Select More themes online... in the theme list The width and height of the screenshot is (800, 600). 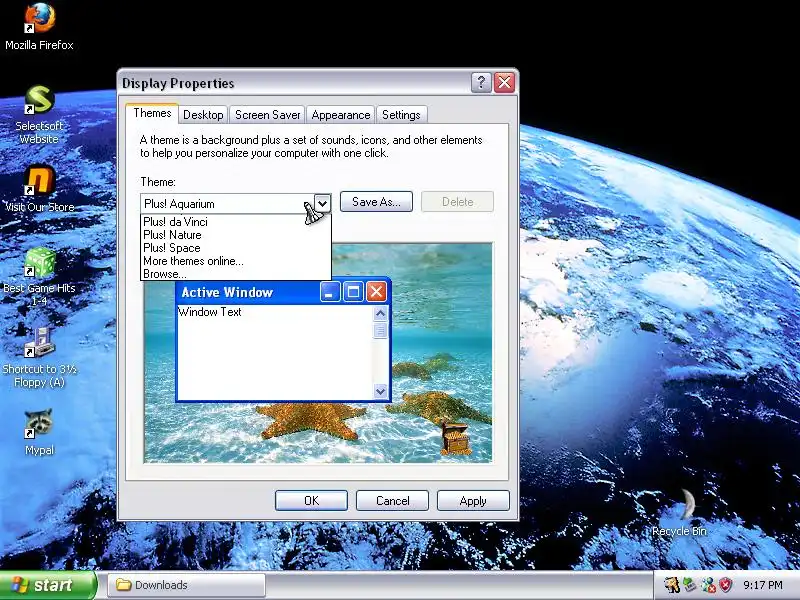coord(236,261)
